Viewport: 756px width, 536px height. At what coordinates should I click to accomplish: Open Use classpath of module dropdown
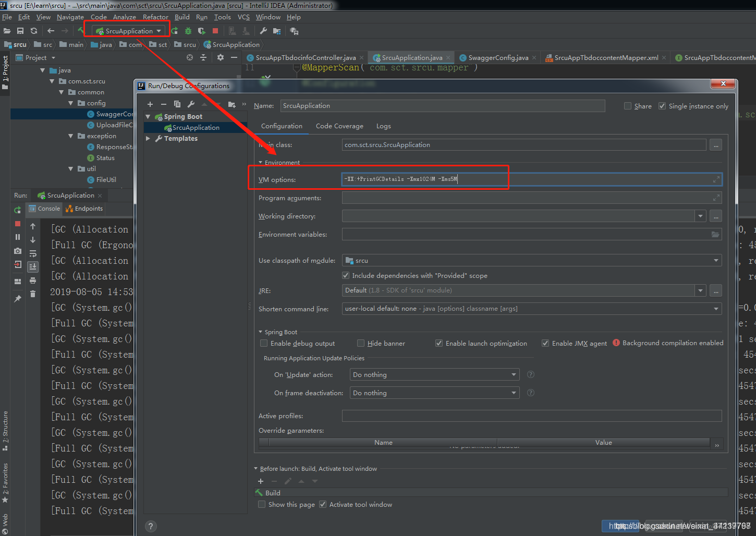pyautogui.click(x=532, y=260)
